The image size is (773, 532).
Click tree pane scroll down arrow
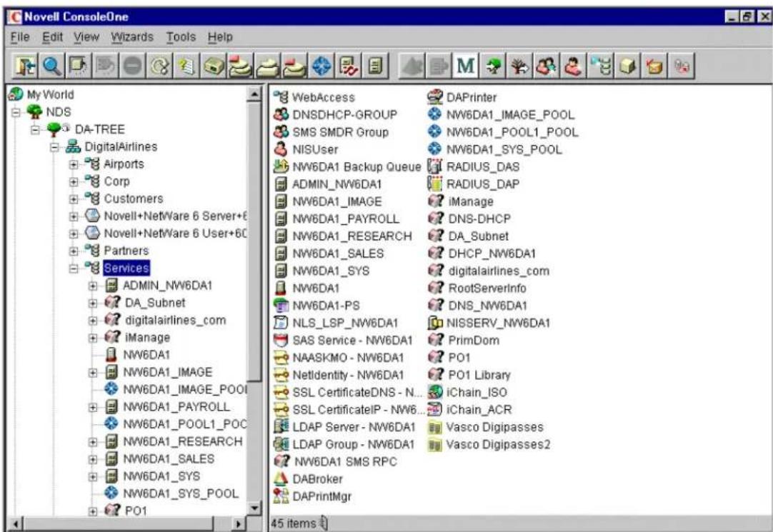pyautogui.click(x=254, y=508)
